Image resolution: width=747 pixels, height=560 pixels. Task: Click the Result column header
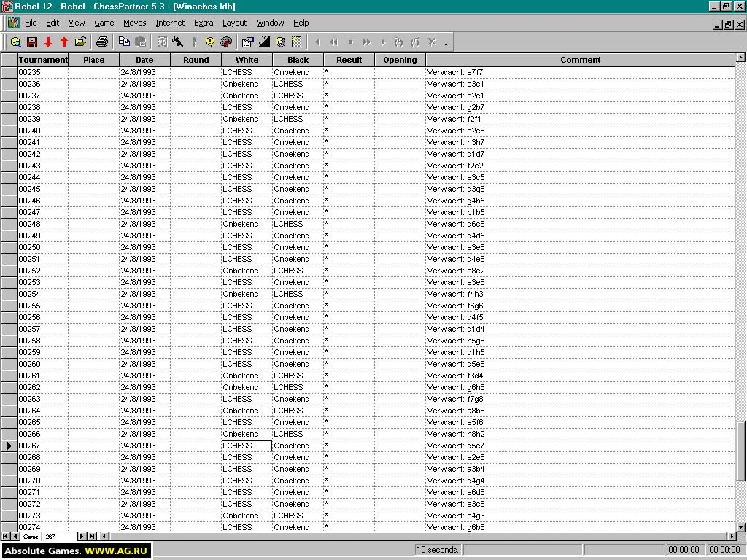[x=349, y=60]
